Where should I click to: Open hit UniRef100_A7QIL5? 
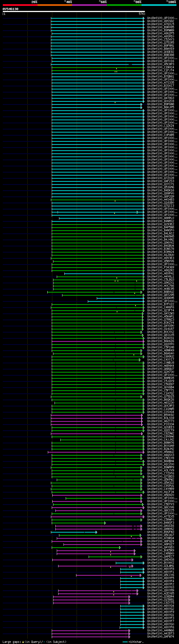click(x=161, y=24)
